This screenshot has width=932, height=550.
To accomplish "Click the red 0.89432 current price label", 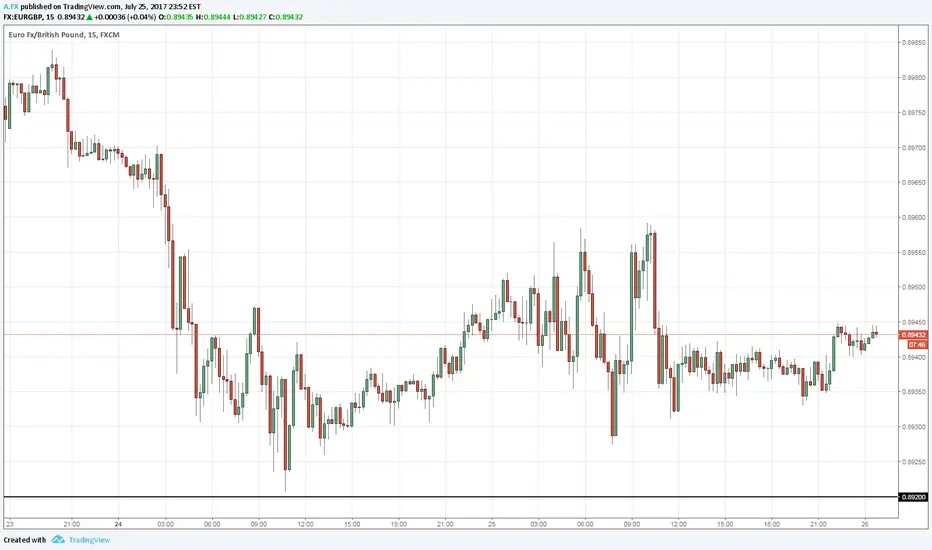I will [x=914, y=335].
